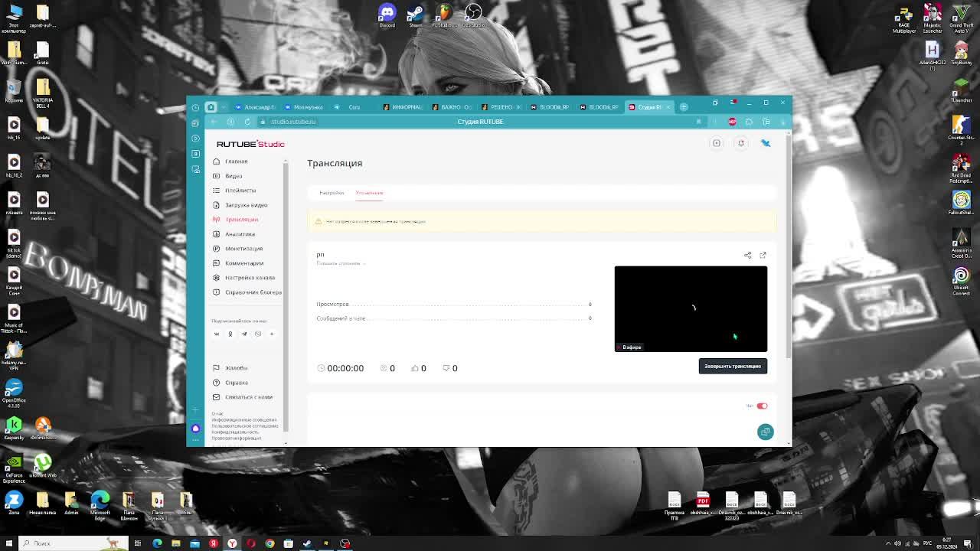This screenshot has height=551, width=980.
Task: Open Chrome from the taskbar
Action: point(269,543)
